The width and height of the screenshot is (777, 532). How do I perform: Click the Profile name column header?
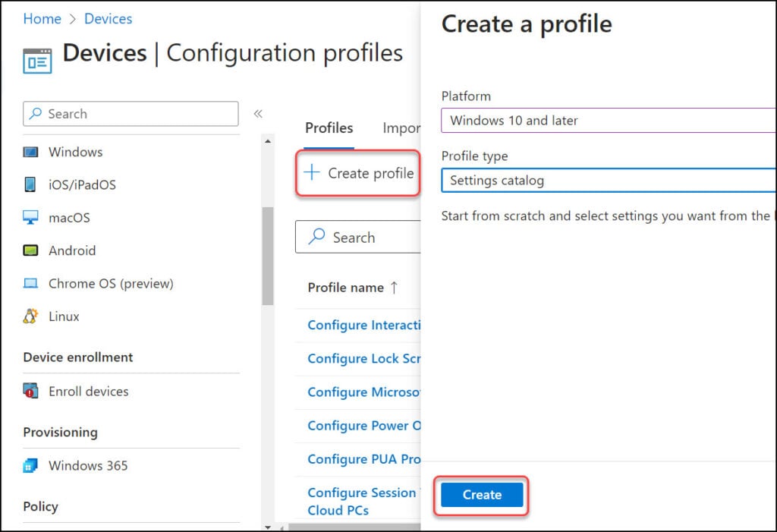[x=346, y=288]
